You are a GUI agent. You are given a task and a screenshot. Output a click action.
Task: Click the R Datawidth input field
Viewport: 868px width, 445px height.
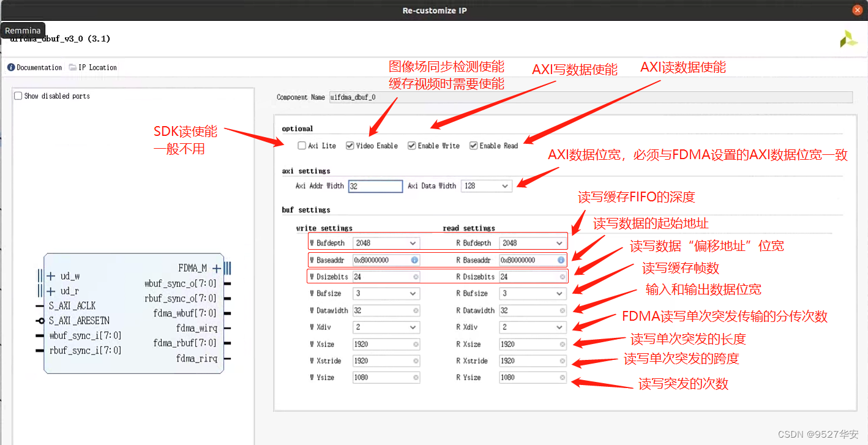pyautogui.click(x=533, y=310)
